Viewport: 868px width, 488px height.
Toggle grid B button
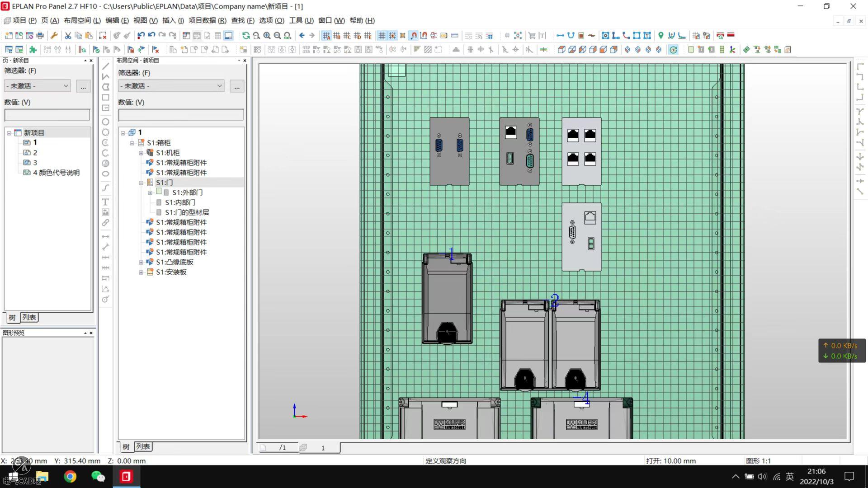pos(337,35)
